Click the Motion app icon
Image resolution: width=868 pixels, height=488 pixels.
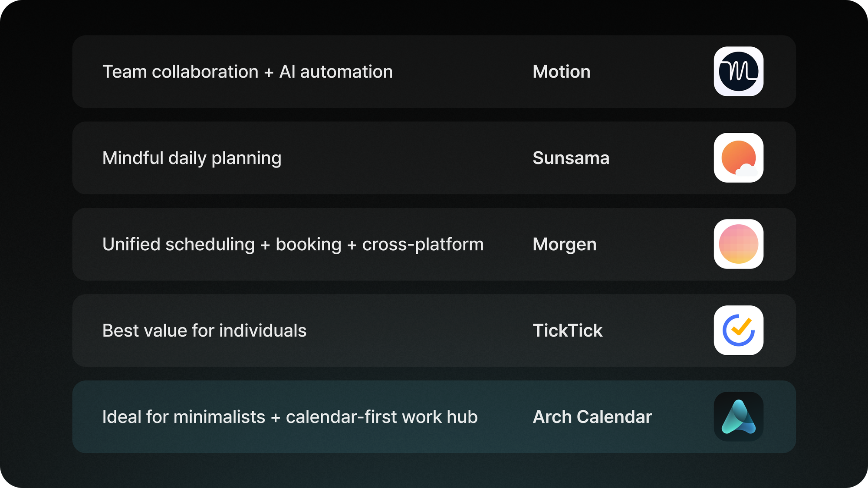738,72
